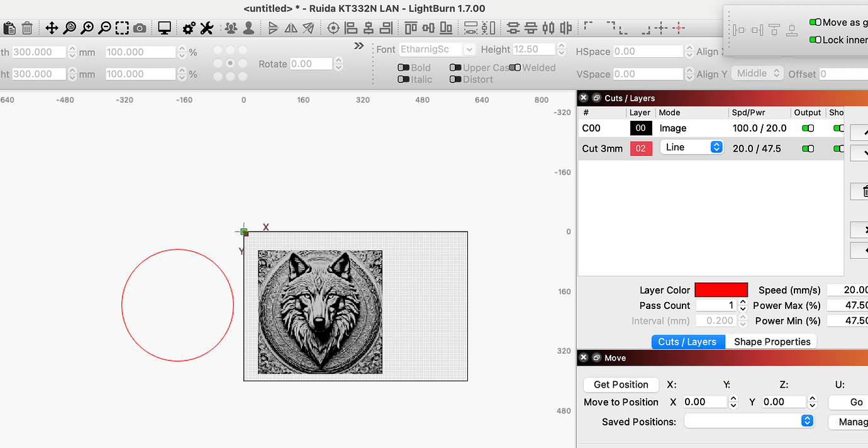The height and width of the screenshot is (448, 868).
Task: Click the Align Top edges icon
Action: (x=411, y=28)
